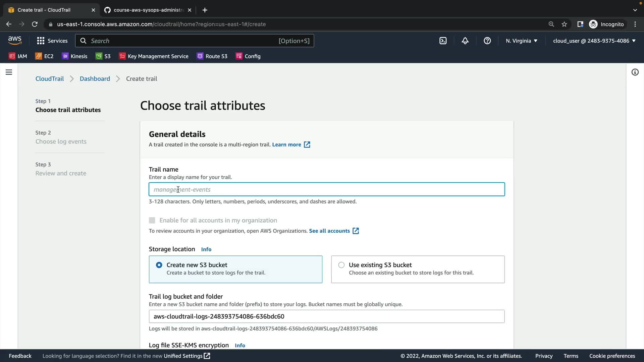644x362 pixels.
Task: Select Use existing S3 bucket option
Action: point(341,265)
